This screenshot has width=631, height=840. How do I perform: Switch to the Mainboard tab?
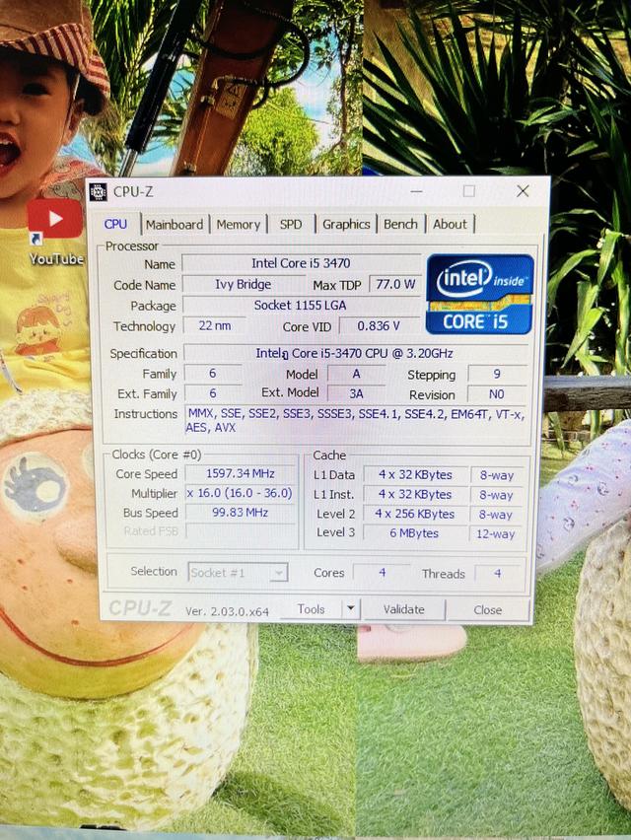pyautogui.click(x=175, y=225)
